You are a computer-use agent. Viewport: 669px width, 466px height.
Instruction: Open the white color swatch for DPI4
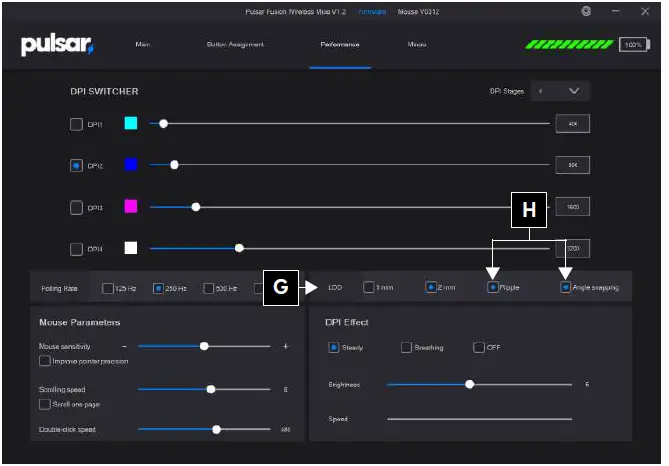(131, 248)
